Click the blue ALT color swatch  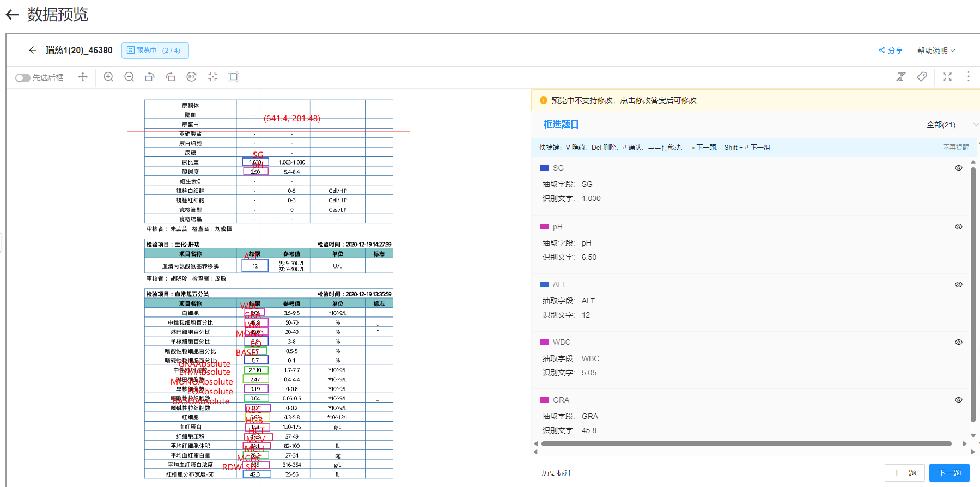[x=544, y=284]
